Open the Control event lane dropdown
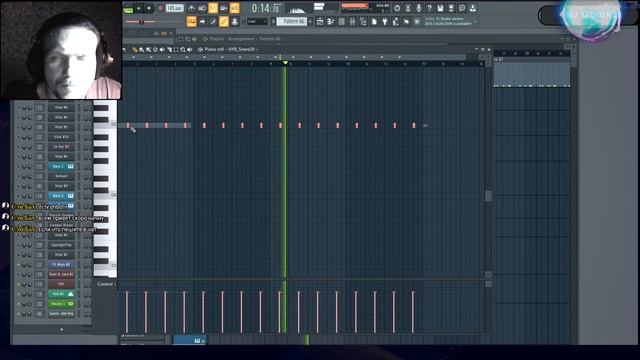The image size is (640, 360). click(x=106, y=284)
